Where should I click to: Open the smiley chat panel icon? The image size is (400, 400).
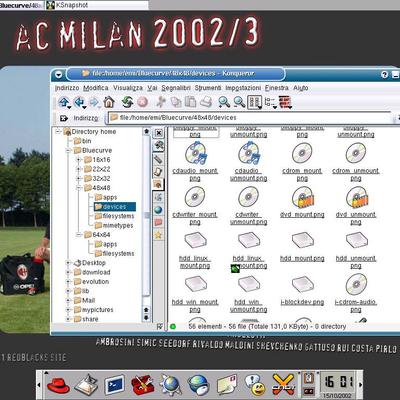[x=255, y=385]
